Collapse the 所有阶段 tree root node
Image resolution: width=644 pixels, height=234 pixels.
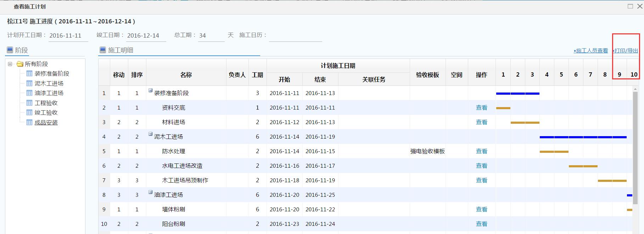point(10,64)
